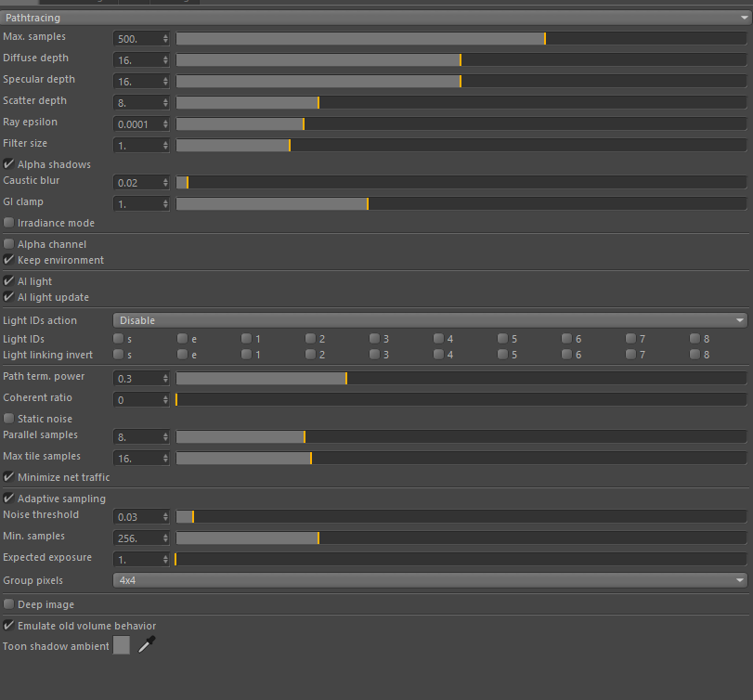This screenshot has height=700, width=753.
Task: Click the Ray epsilon slider
Action: point(461,123)
